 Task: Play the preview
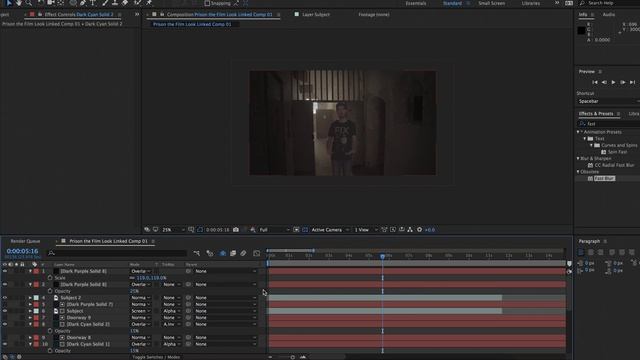point(613,82)
